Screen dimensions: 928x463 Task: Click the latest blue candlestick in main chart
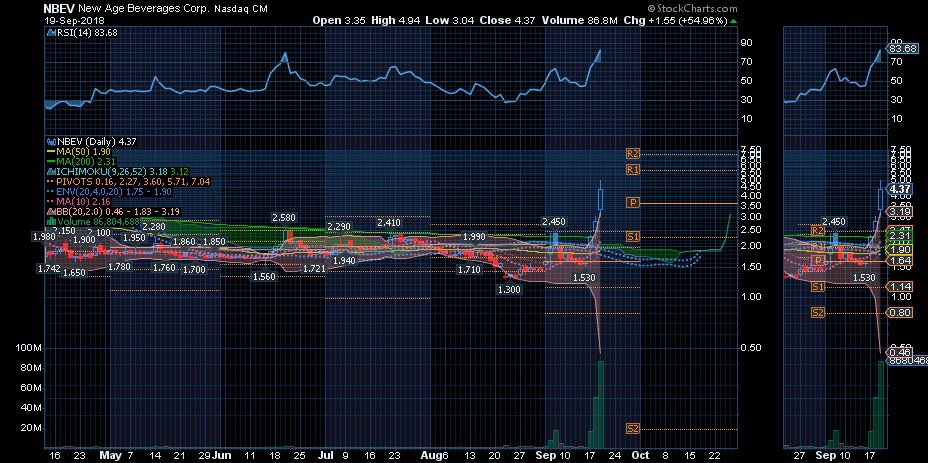pos(601,199)
